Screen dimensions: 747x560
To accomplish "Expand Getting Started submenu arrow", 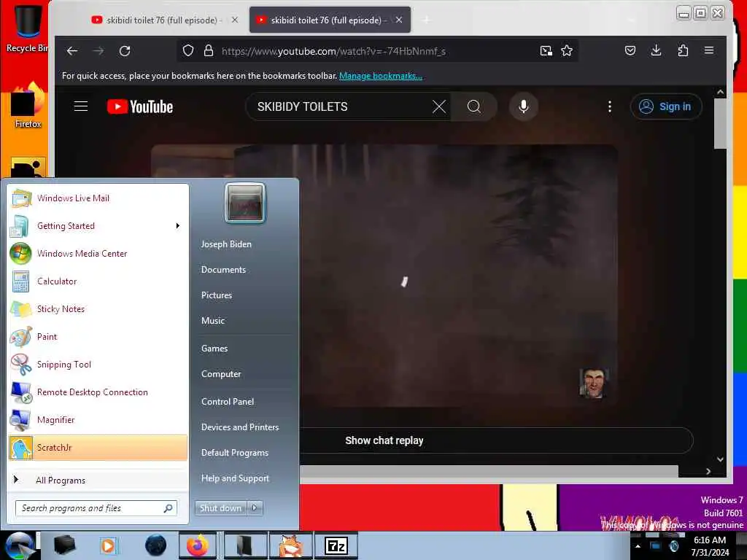I will pyautogui.click(x=178, y=226).
